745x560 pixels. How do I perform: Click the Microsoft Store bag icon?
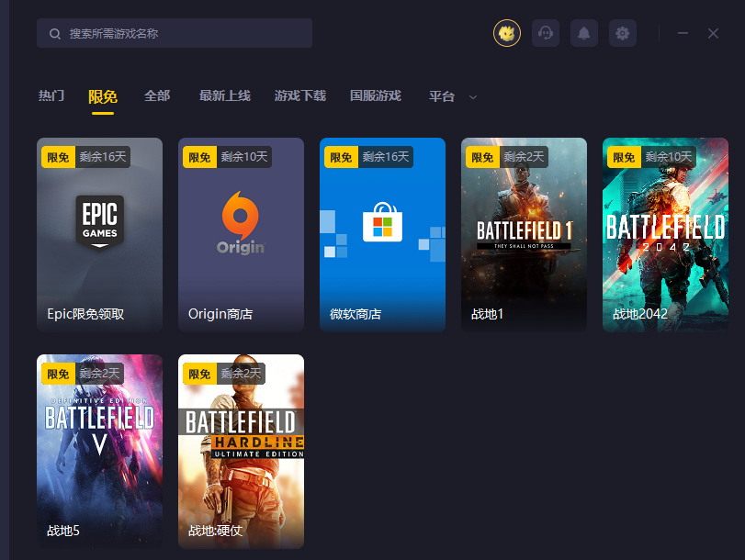[382, 222]
